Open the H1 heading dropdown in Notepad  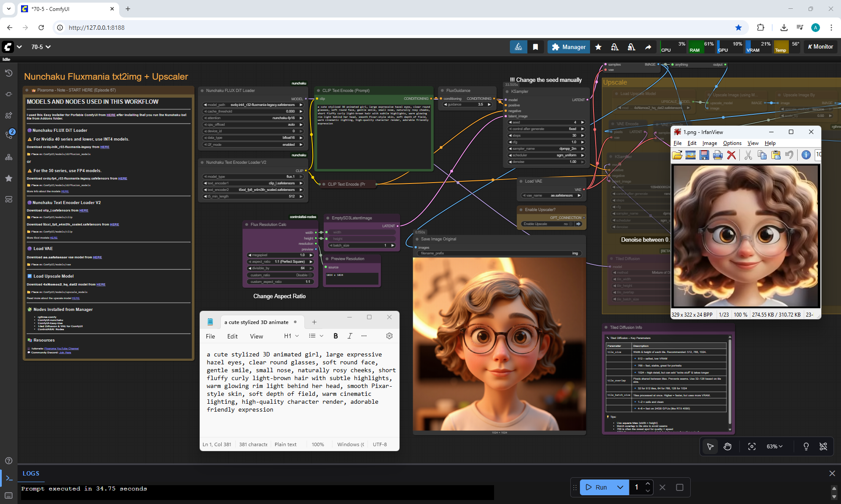[291, 336]
